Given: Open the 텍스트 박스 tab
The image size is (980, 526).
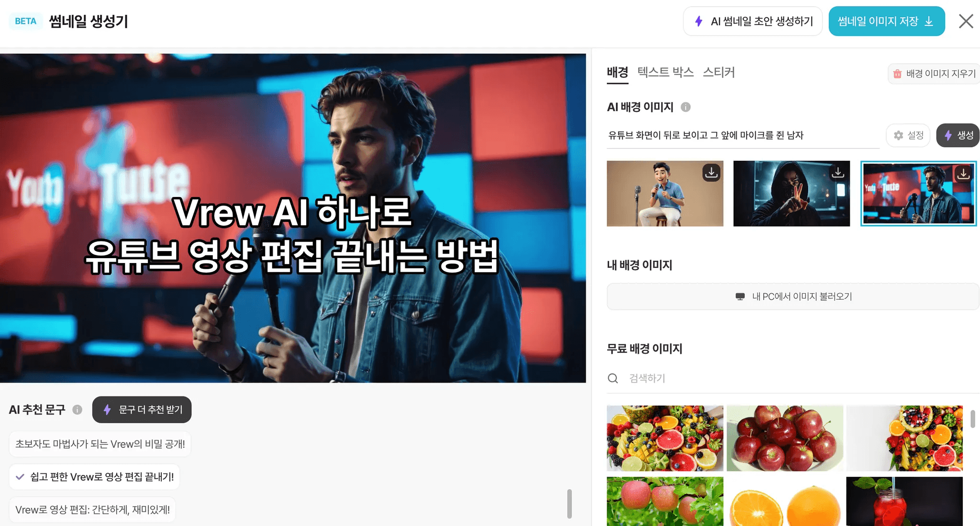Looking at the screenshot, I should pos(665,72).
